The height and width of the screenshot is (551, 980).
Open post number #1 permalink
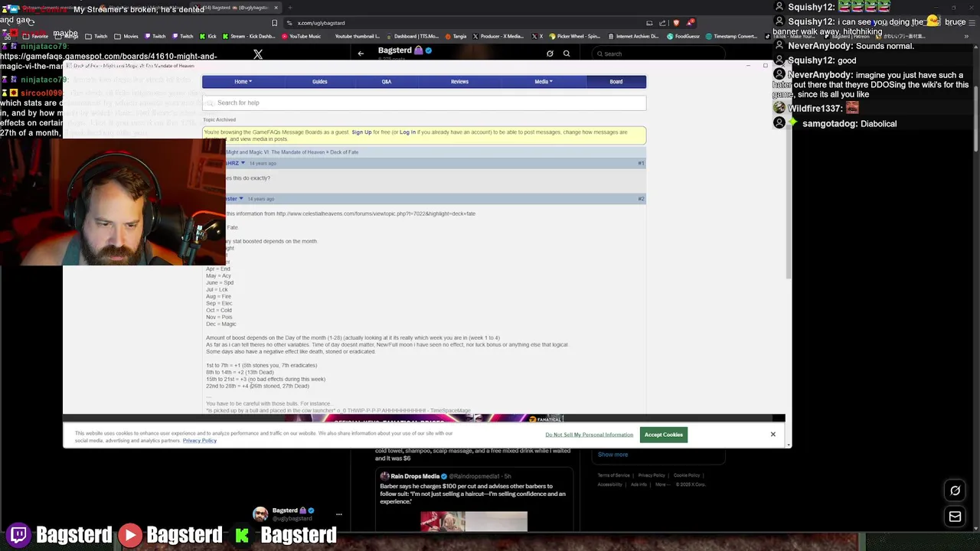click(641, 163)
